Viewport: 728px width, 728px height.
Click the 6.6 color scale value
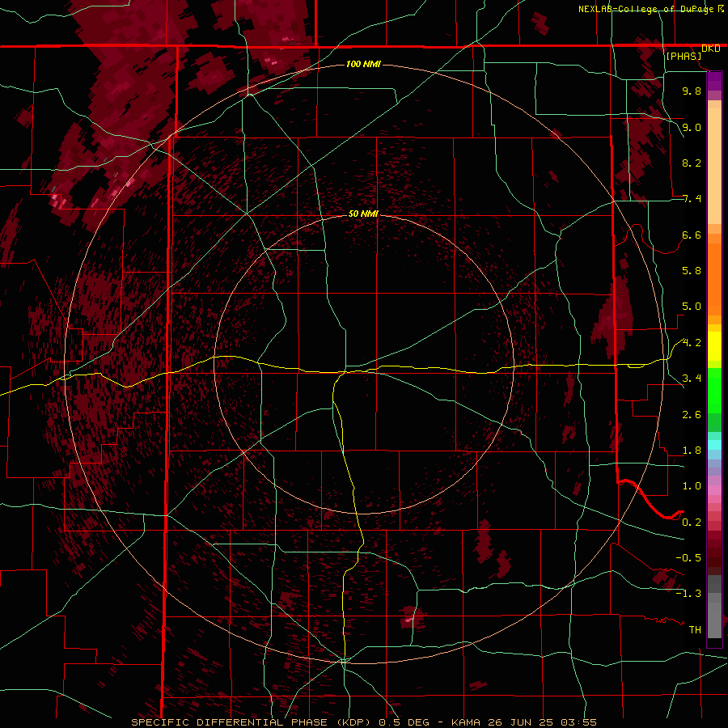(x=692, y=235)
